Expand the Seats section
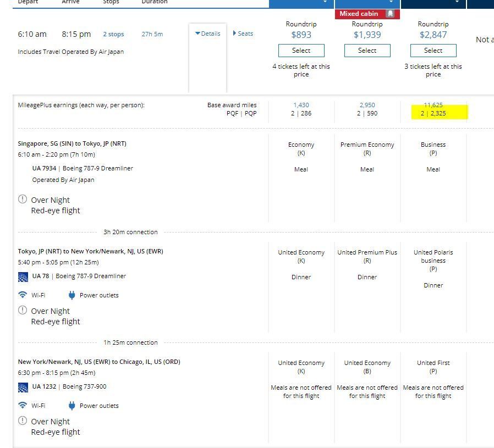The image size is (494, 448). (x=243, y=34)
